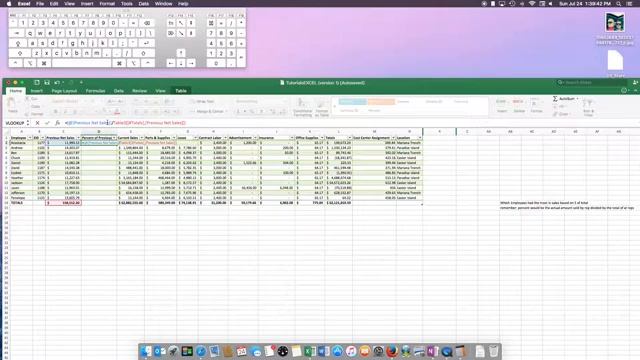
Task: Click the Wrap Text button
Action: coord(202,101)
